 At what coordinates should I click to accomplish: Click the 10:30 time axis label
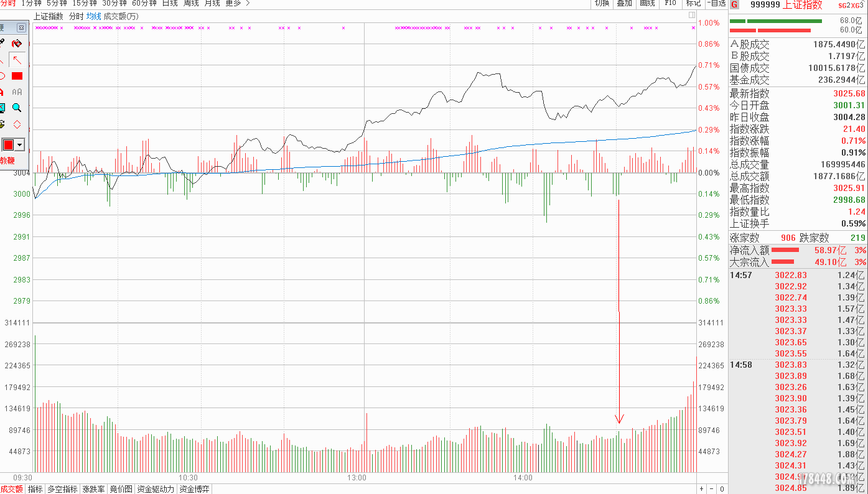(188, 478)
